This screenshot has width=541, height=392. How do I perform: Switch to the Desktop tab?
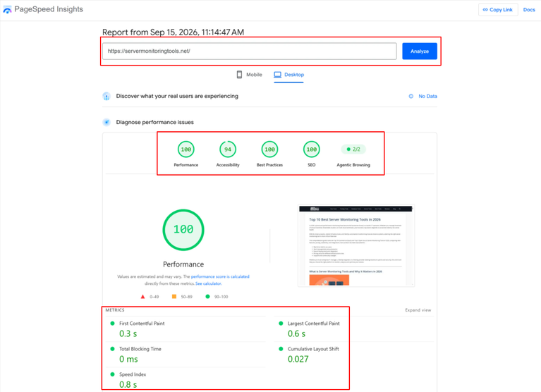point(288,75)
